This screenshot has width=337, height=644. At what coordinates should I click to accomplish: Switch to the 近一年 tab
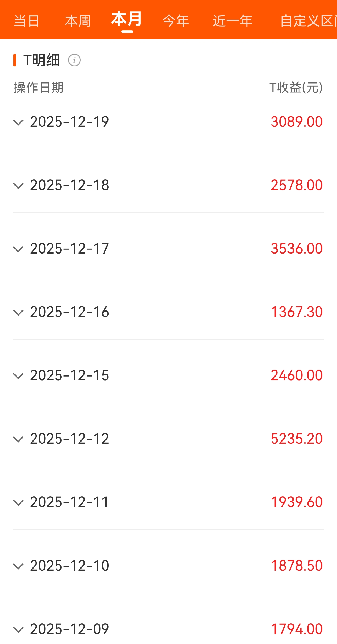pos(233,21)
